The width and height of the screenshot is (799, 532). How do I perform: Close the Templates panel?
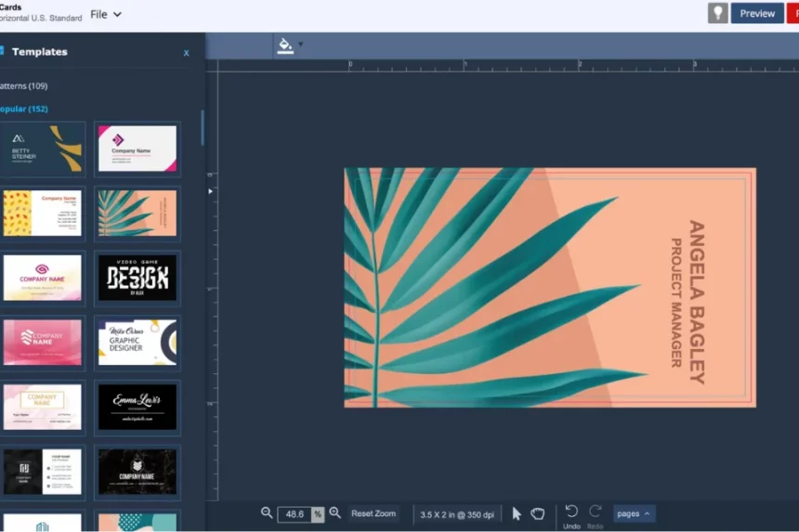click(186, 53)
